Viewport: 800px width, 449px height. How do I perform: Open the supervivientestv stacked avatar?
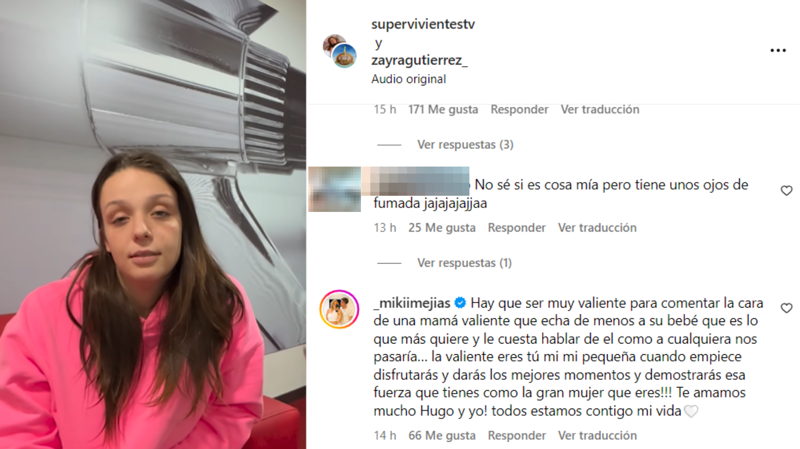[x=340, y=51]
